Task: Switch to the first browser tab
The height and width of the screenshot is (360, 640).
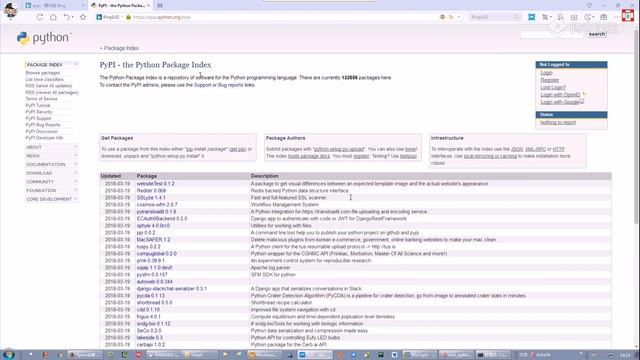Action: pos(55,6)
